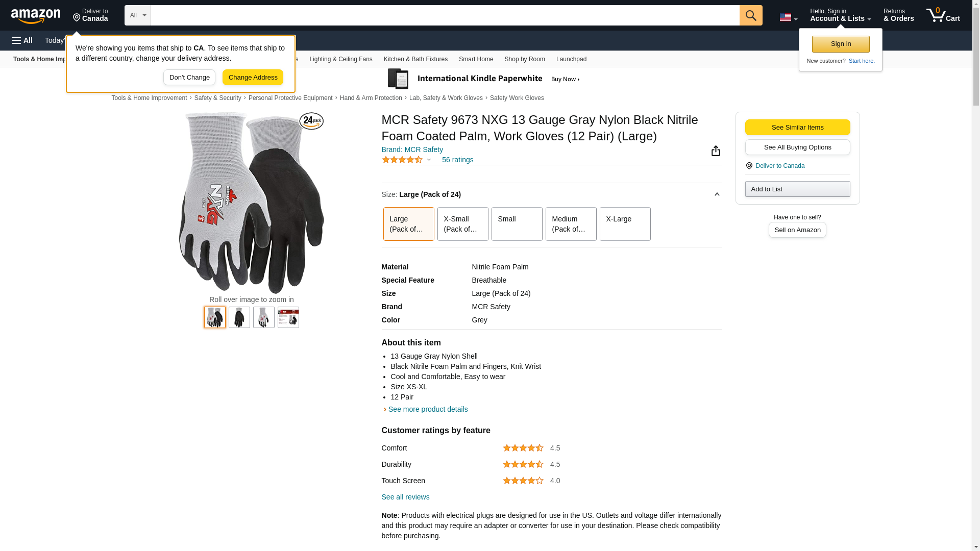Select the first glove thumbnail image
Image resolution: width=980 pixels, height=551 pixels.
tap(215, 317)
